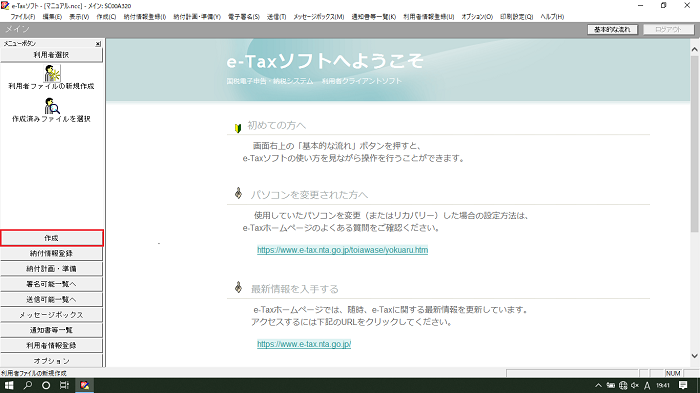Click the e-Tax app icon in title bar
This screenshot has height=393, width=700.
pos(5,5)
